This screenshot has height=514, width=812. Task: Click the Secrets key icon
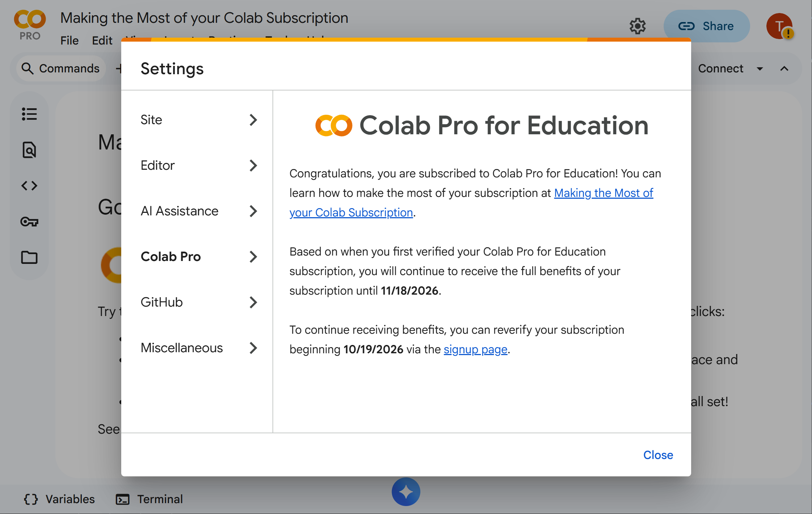coord(29,222)
